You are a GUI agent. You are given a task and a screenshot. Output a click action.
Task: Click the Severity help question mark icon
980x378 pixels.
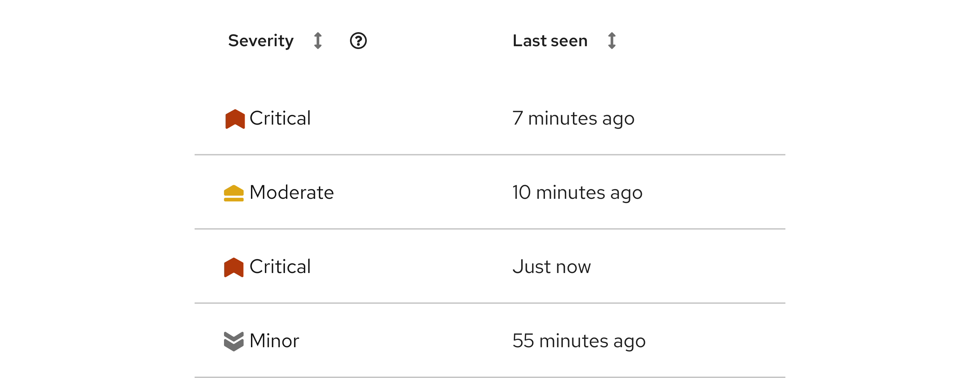point(358,41)
